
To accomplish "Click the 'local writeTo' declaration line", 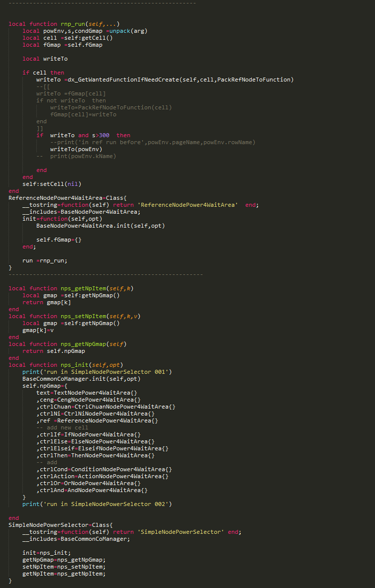I will [x=45, y=59].
